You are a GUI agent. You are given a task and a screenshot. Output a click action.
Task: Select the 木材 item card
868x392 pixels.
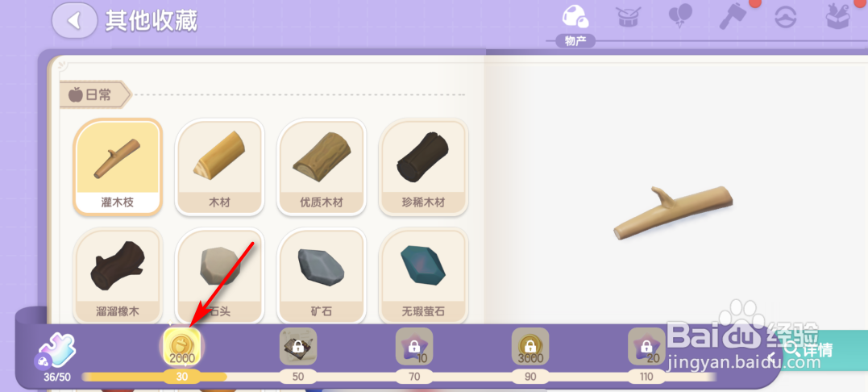(x=219, y=167)
